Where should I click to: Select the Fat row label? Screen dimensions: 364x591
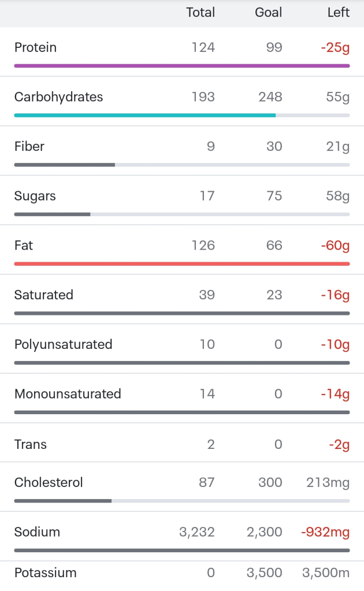click(23, 246)
